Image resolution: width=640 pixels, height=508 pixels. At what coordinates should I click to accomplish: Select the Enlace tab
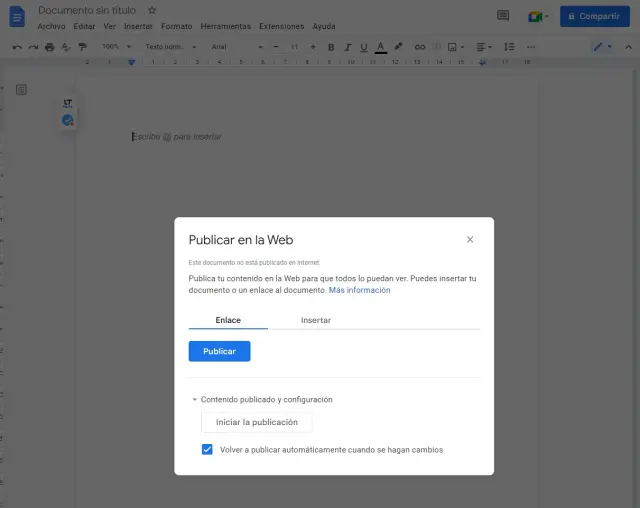pyautogui.click(x=228, y=320)
